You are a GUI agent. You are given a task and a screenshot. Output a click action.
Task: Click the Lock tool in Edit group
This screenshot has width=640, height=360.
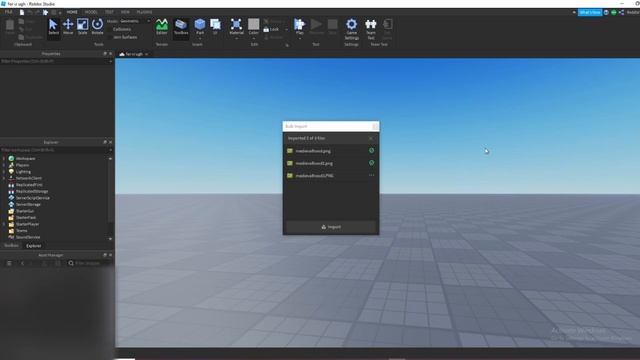[271, 29]
